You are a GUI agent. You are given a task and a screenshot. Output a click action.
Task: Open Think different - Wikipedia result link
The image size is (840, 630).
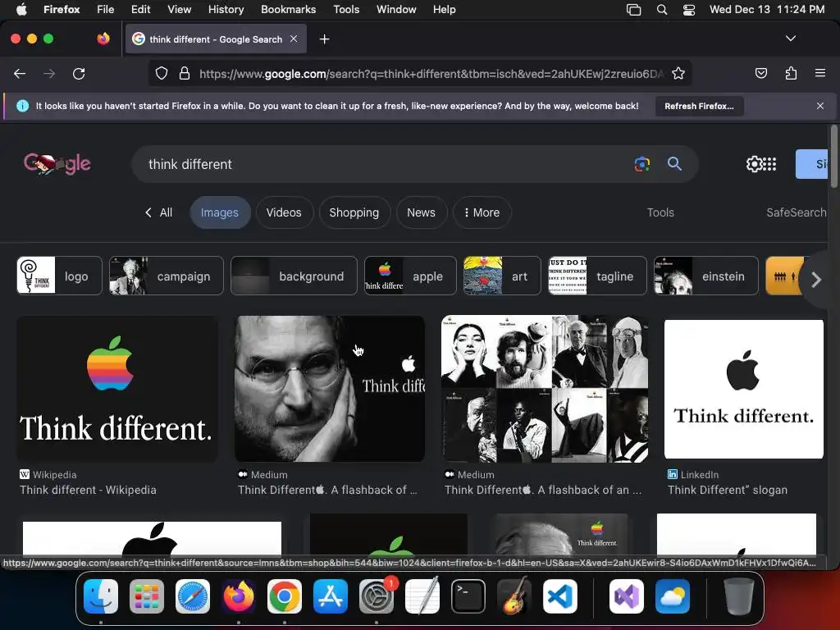(88, 490)
